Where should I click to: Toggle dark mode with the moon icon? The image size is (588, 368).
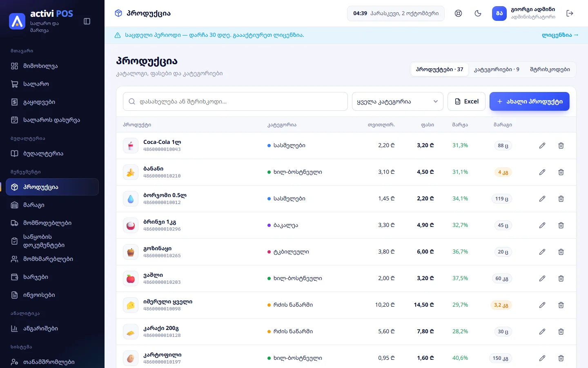tap(478, 13)
